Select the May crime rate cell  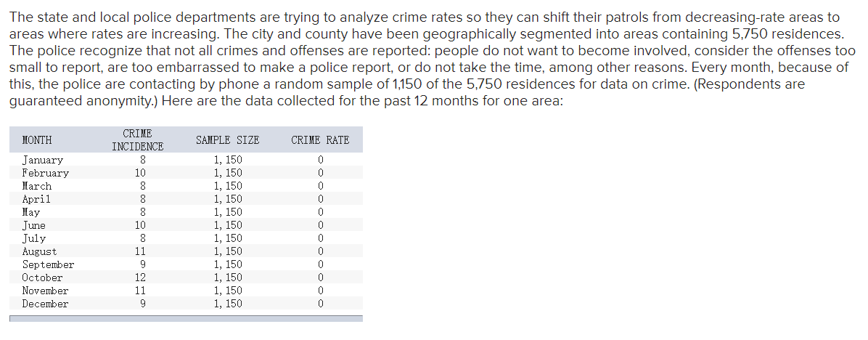point(320,212)
